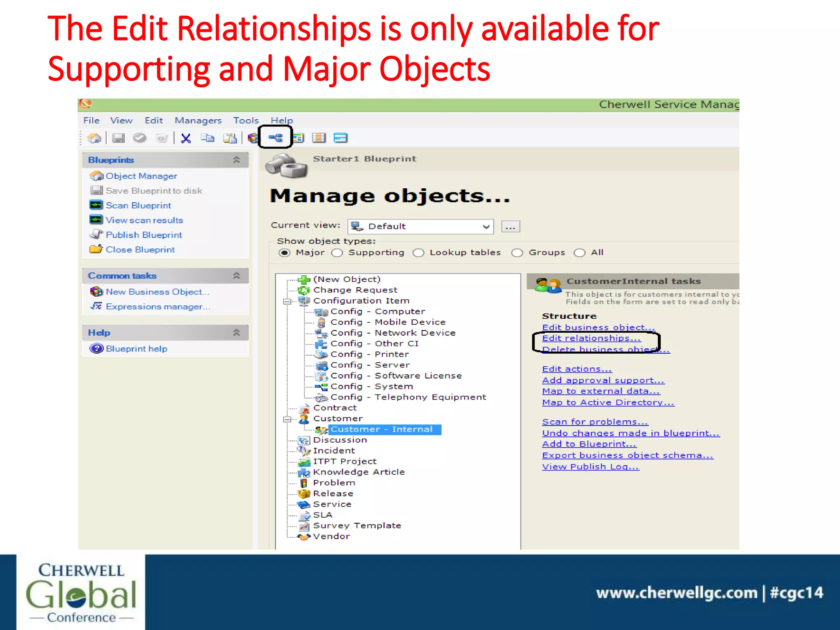
Task: Select the Groups radio button
Action: (517, 253)
